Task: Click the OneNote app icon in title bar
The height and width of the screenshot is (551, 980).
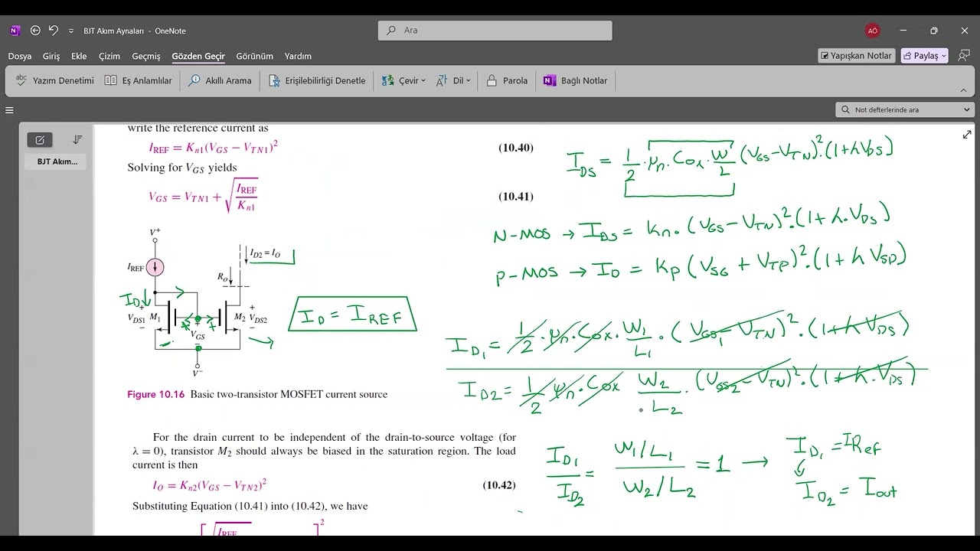Action: click(x=15, y=31)
